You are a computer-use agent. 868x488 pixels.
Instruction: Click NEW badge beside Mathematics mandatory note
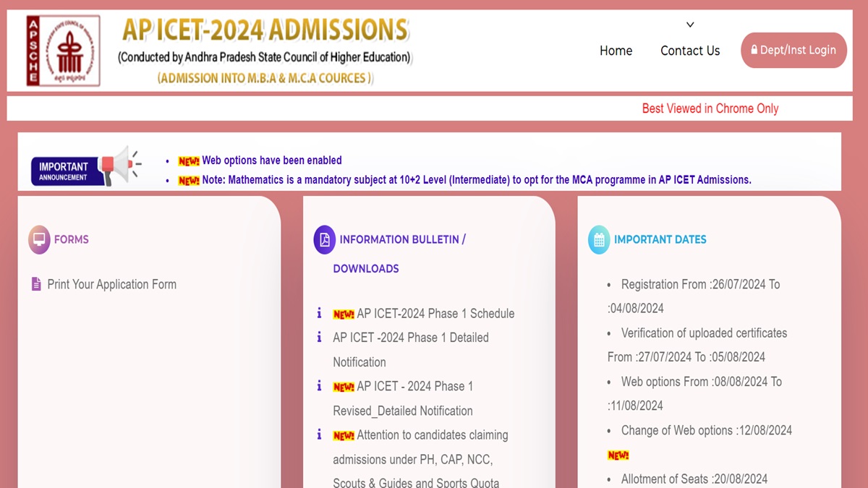click(x=189, y=181)
